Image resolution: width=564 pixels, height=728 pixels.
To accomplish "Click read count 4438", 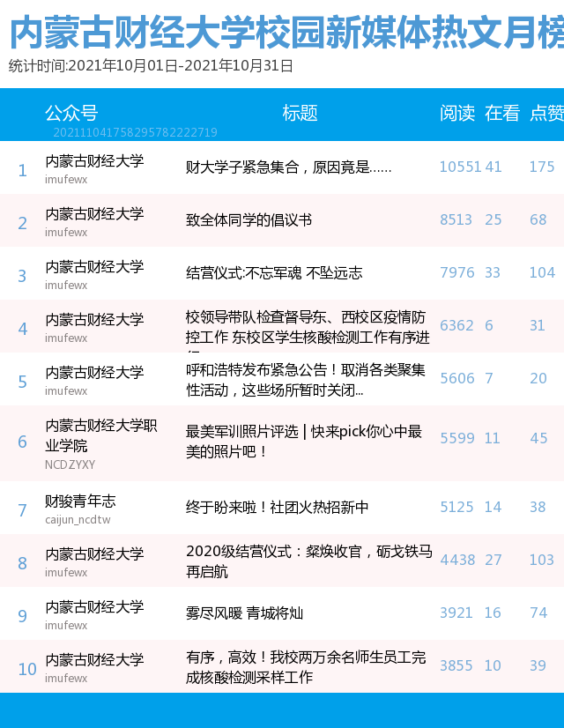I will 457,560.
